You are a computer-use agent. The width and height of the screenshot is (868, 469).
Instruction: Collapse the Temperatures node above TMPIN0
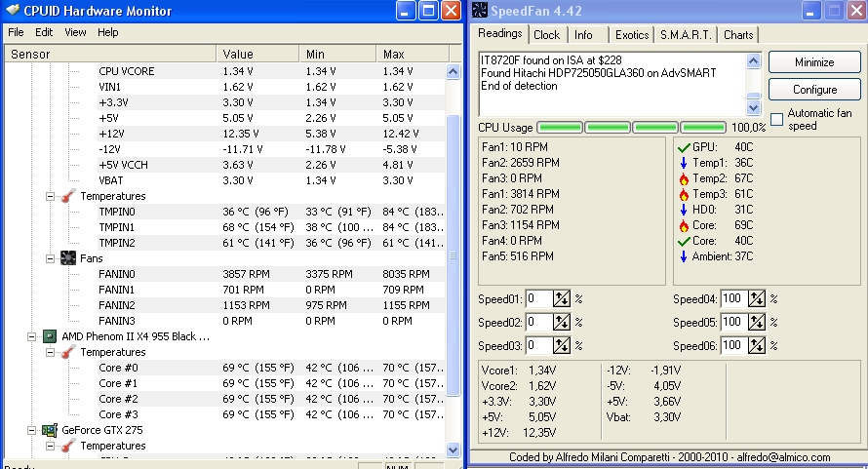[51, 196]
